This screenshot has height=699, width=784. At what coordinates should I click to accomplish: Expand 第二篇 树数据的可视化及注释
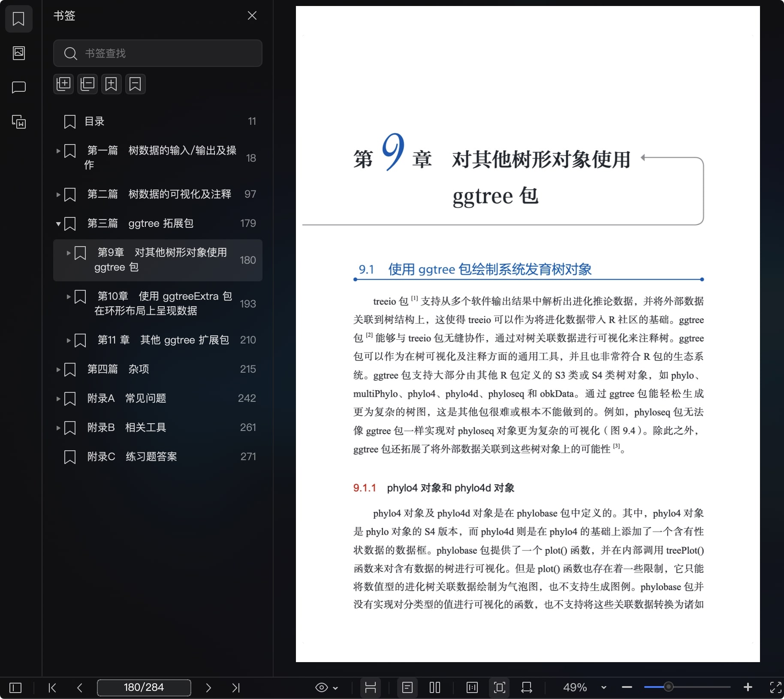(58, 194)
